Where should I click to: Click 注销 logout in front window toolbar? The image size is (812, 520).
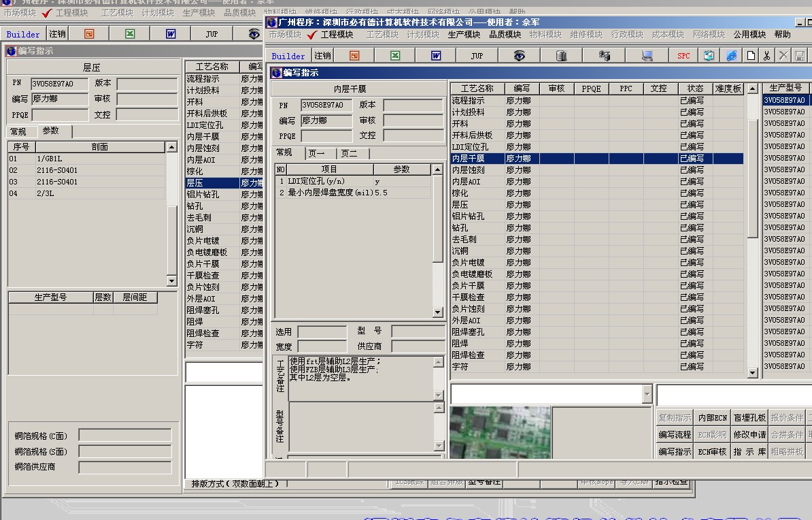(x=322, y=56)
